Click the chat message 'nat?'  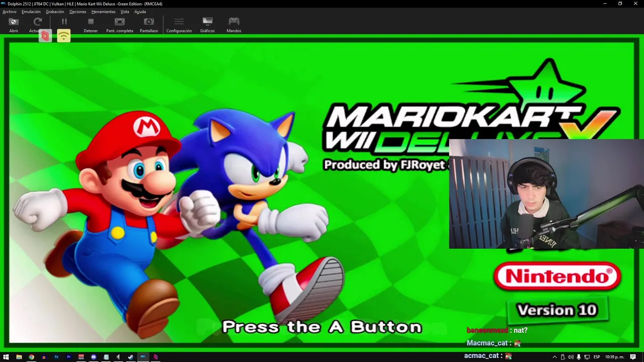(x=521, y=330)
